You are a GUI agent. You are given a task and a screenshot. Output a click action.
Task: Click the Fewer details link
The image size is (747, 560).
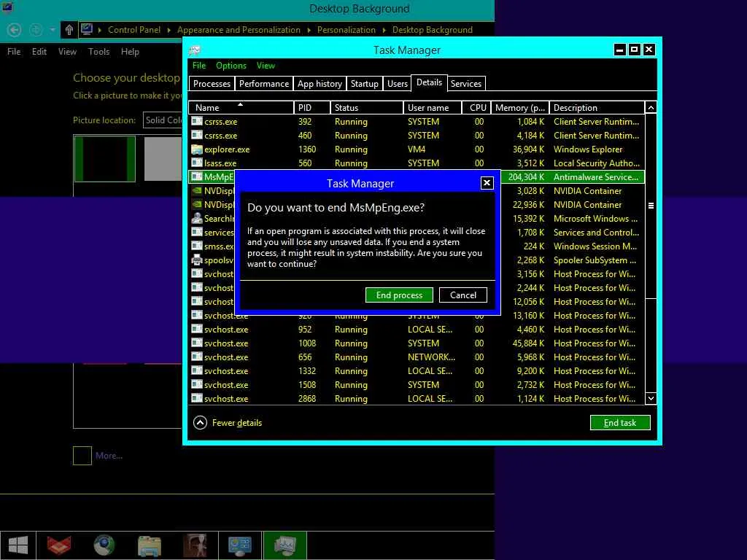237,422
